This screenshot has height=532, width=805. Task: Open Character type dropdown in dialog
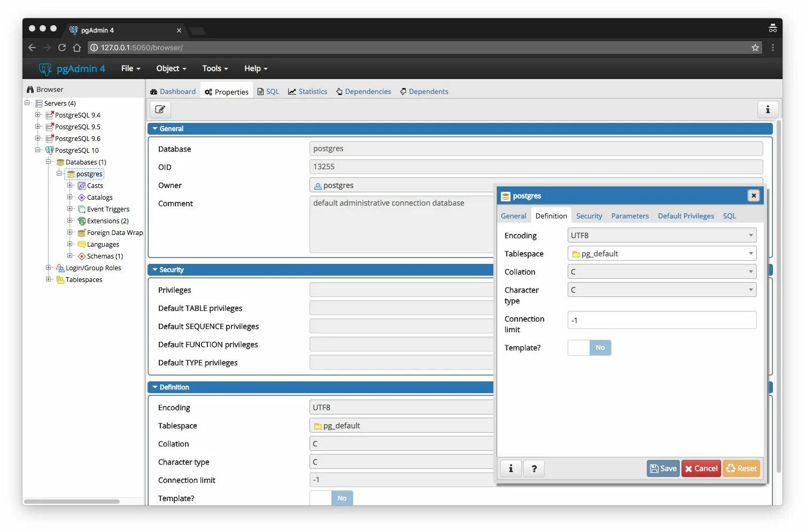[662, 290]
